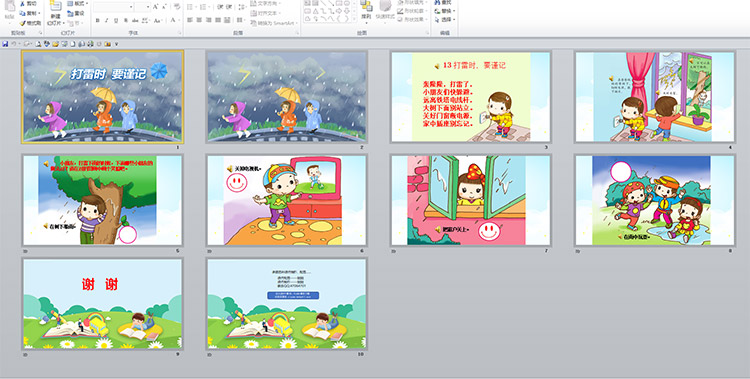Click the Save icon in quick access toolbar
Image resolution: width=750 pixels, height=379 pixels.
coord(5,44)
